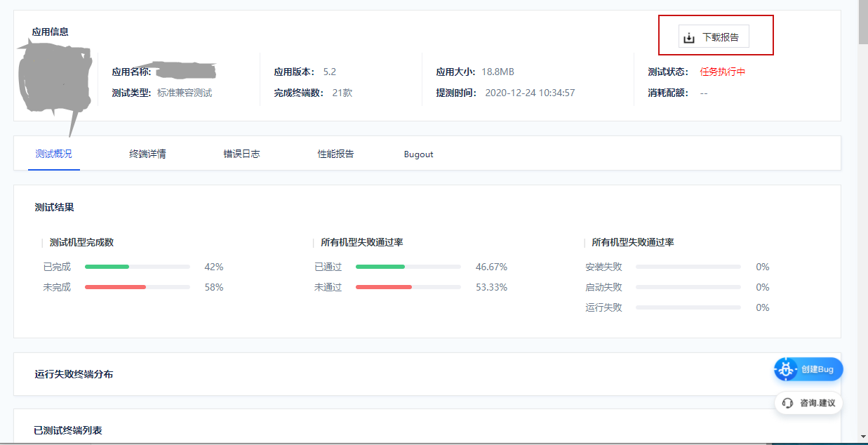
Task: Click the 测试结果 section heading
Action: point(55,207)
